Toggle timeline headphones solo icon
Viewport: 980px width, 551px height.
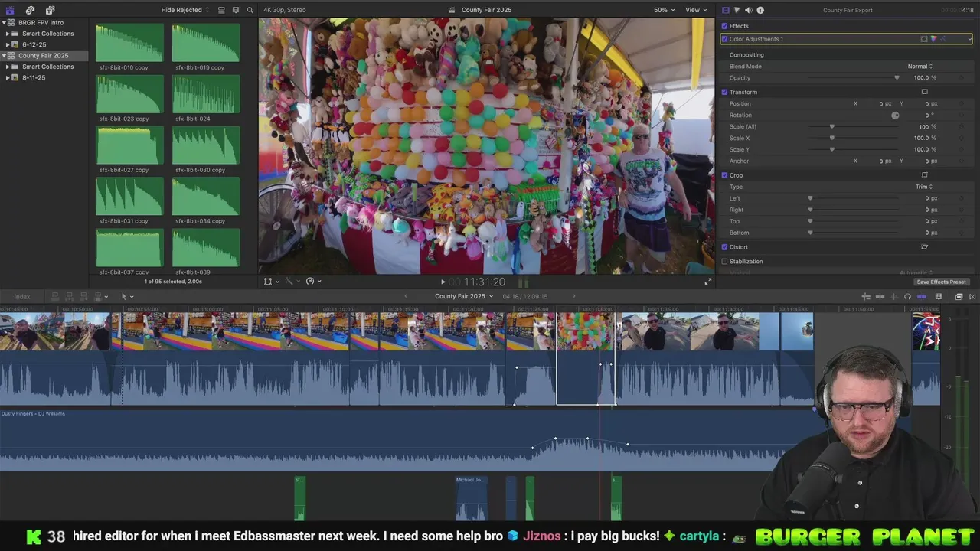coord(907,296)
